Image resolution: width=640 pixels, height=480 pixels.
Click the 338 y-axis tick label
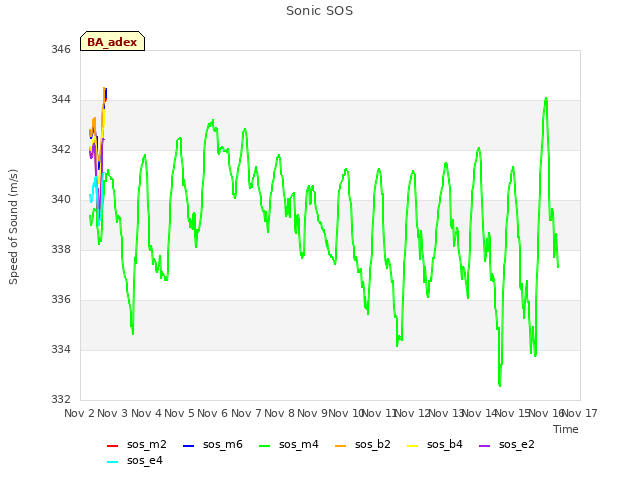point(61,249)
